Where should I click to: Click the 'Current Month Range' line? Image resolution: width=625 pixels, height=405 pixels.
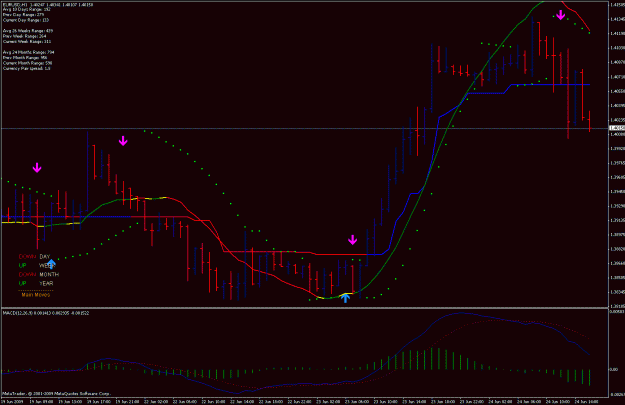[x=28, y=63]
